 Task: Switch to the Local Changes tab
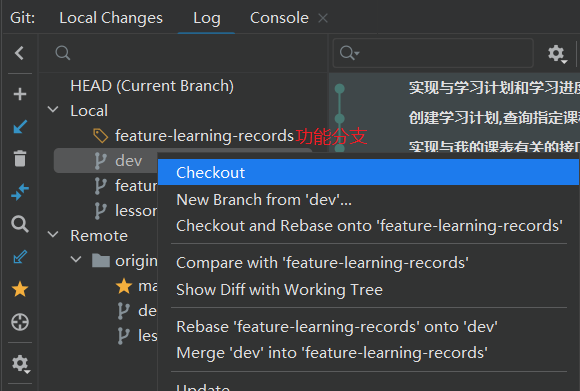tap(111, 18)
